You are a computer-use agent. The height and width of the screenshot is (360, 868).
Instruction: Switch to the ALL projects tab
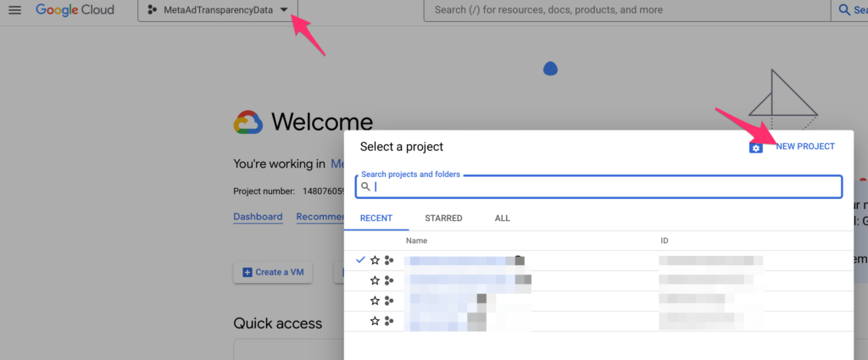(x=502, y=219)
